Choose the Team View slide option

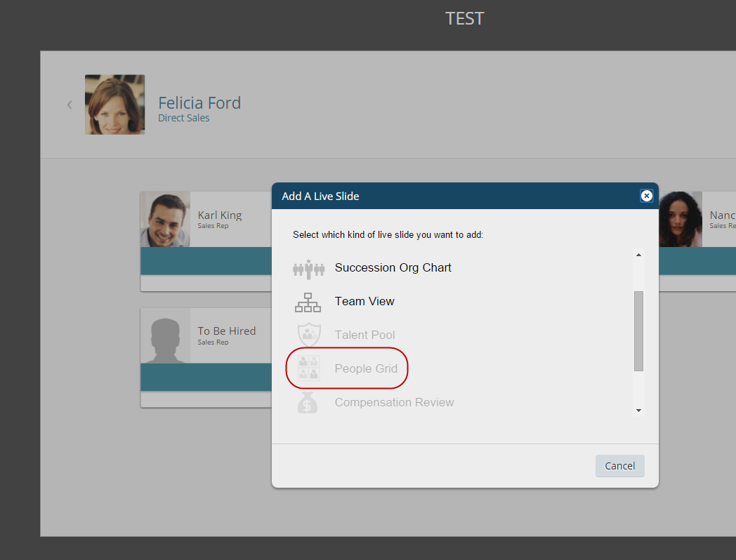[x=364, y=301]
